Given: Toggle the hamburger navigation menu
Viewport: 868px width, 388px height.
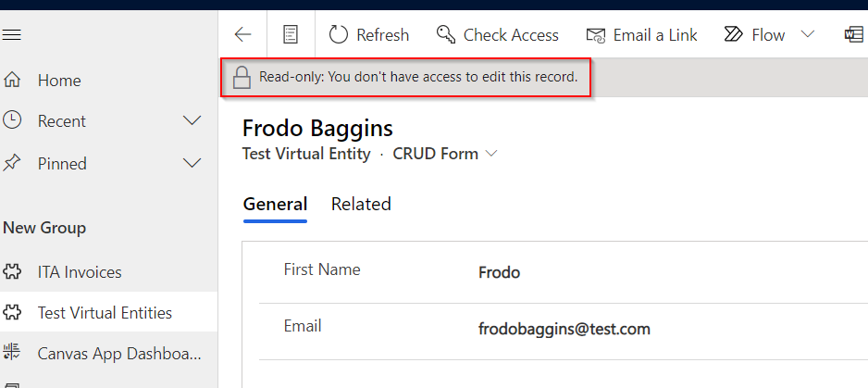Looking at the screenshot, I should pyautogui.click(x=12, y=35).
